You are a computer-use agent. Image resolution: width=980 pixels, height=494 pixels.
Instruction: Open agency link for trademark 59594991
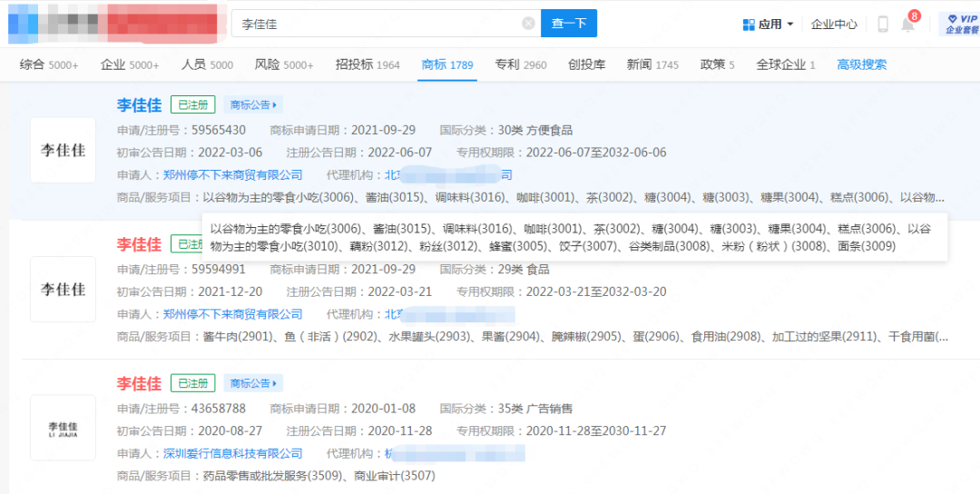[449, 314]
